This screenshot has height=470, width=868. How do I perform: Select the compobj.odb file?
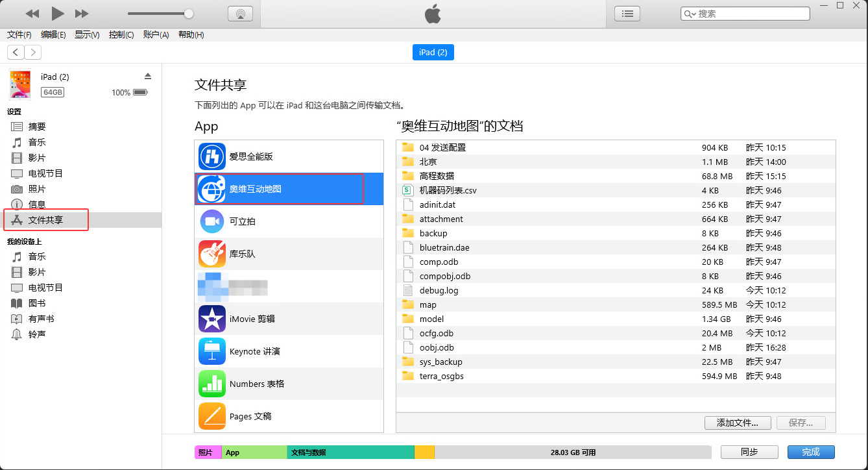pyautogui.click(x=616, y=276)
